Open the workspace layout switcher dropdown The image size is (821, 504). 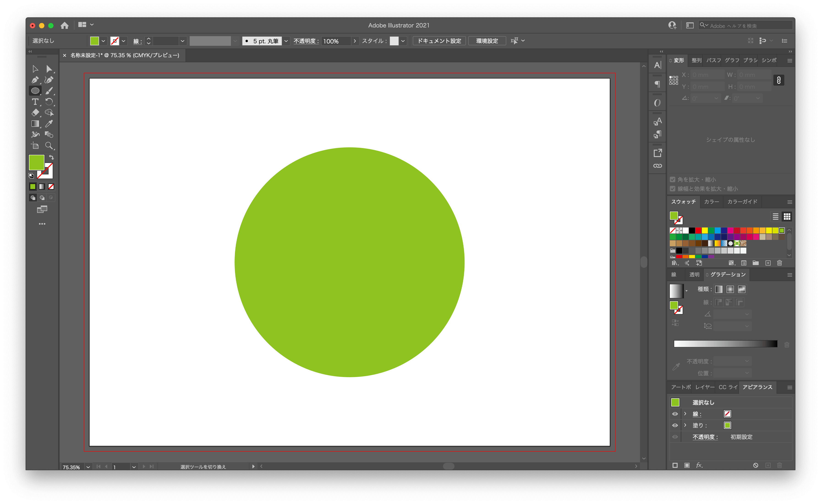point(86,25)
